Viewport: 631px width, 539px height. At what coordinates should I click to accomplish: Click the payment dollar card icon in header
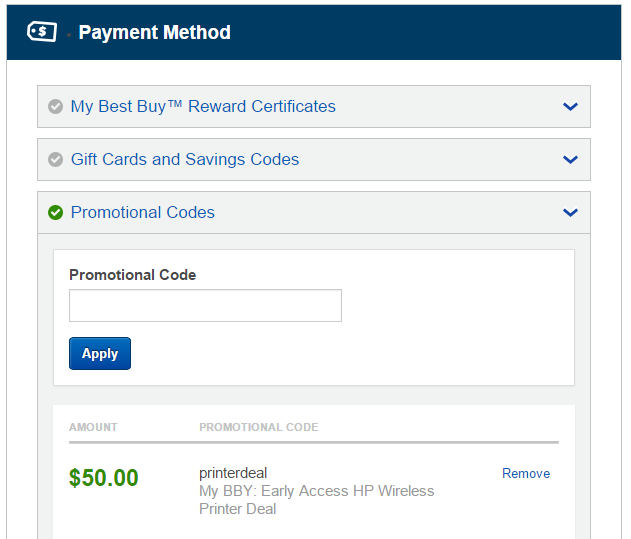click(x=42, y=31)
